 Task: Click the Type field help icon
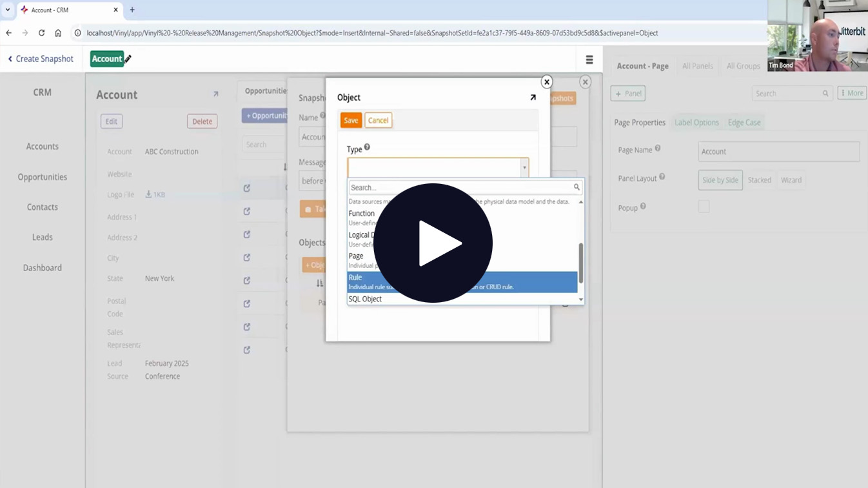pos(367,148)
